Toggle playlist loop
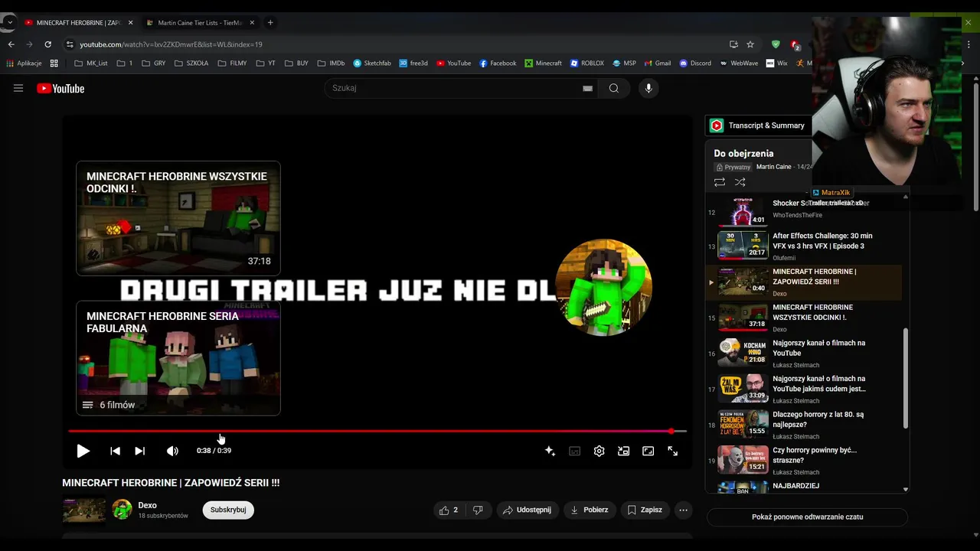This screenshot has width=980, height=551. tap(719, 182)
